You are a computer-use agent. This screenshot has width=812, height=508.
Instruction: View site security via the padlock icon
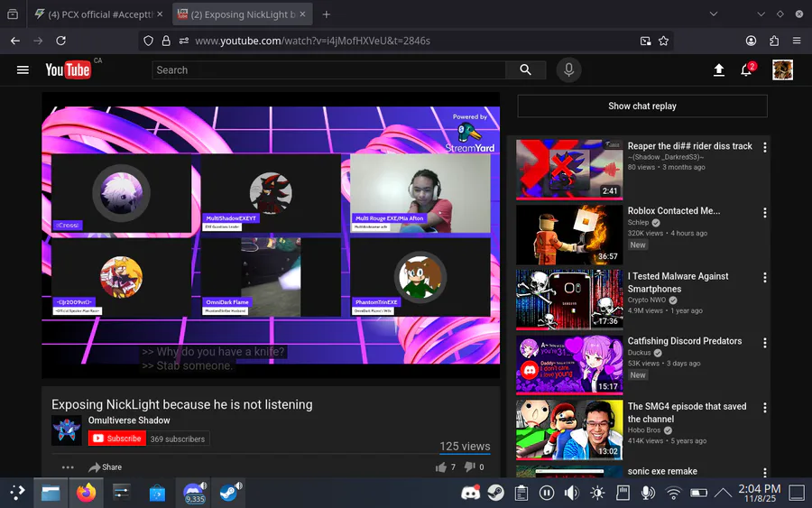click(166, 41)
